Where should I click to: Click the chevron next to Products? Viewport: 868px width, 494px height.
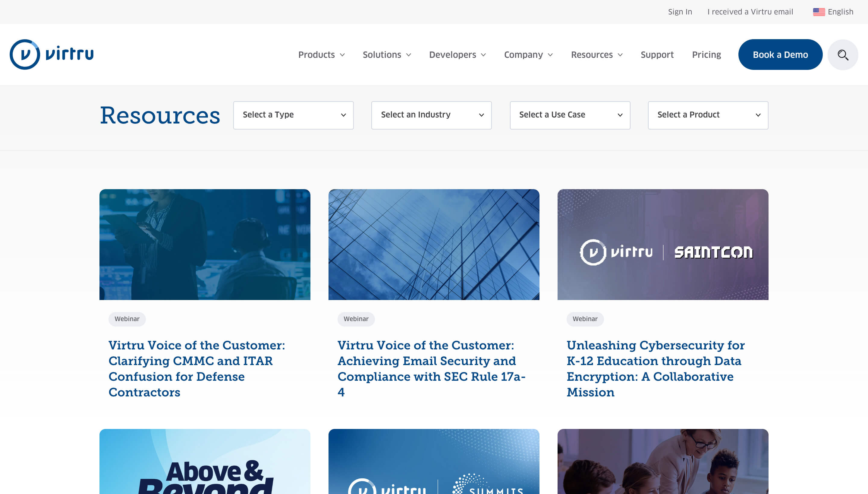(x=342, y=55)
